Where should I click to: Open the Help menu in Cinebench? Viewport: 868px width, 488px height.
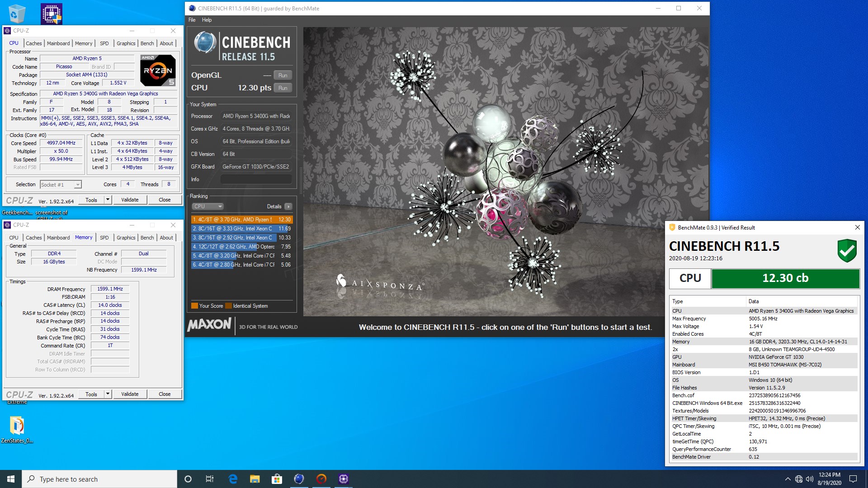[x=207, y=20]
